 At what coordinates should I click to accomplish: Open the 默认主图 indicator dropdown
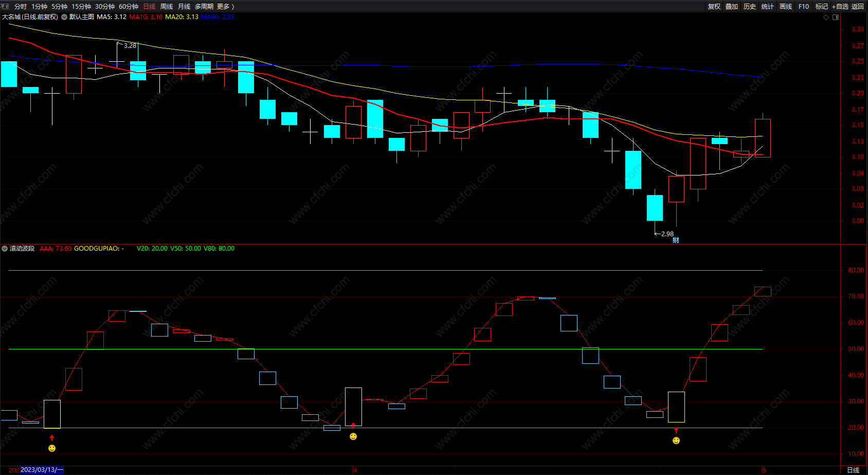click(64, 17)
